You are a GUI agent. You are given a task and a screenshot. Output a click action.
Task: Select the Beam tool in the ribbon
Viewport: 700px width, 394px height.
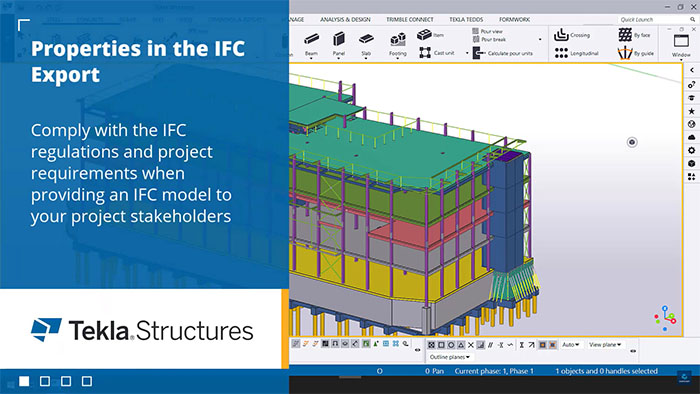click(312, 44)
